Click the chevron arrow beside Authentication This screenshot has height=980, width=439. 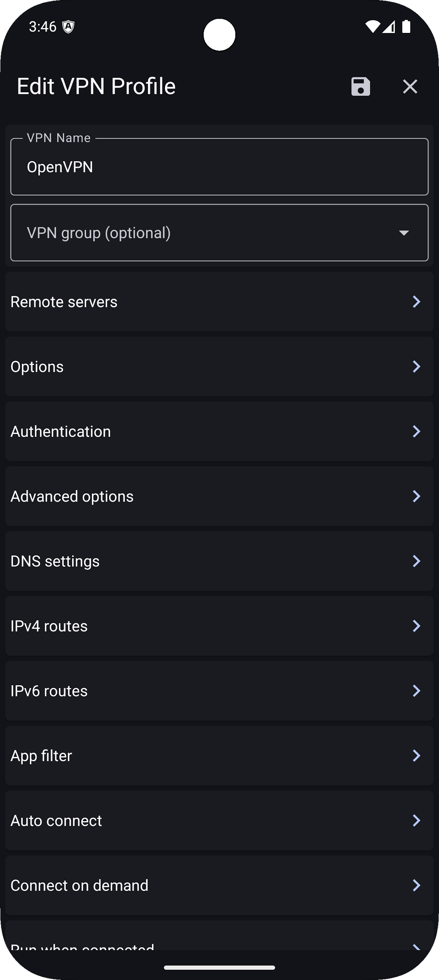coord(416,431)
